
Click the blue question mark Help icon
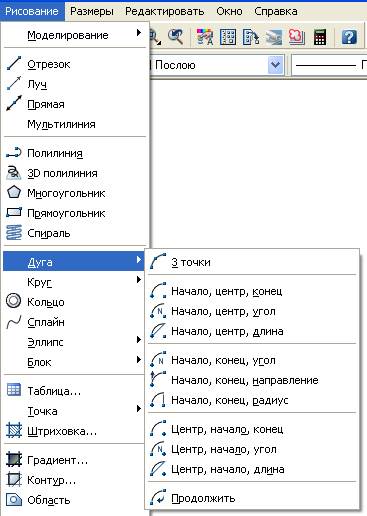point(349,37)
